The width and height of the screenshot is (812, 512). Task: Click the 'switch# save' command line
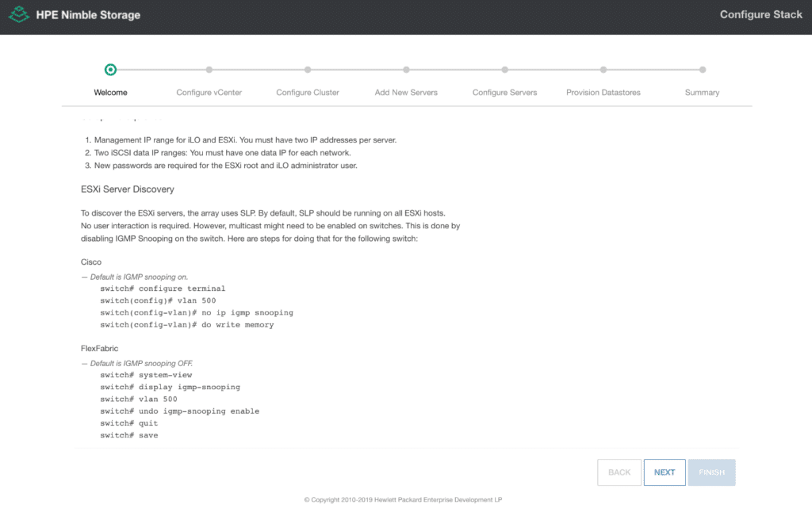[x=129, y=435]
